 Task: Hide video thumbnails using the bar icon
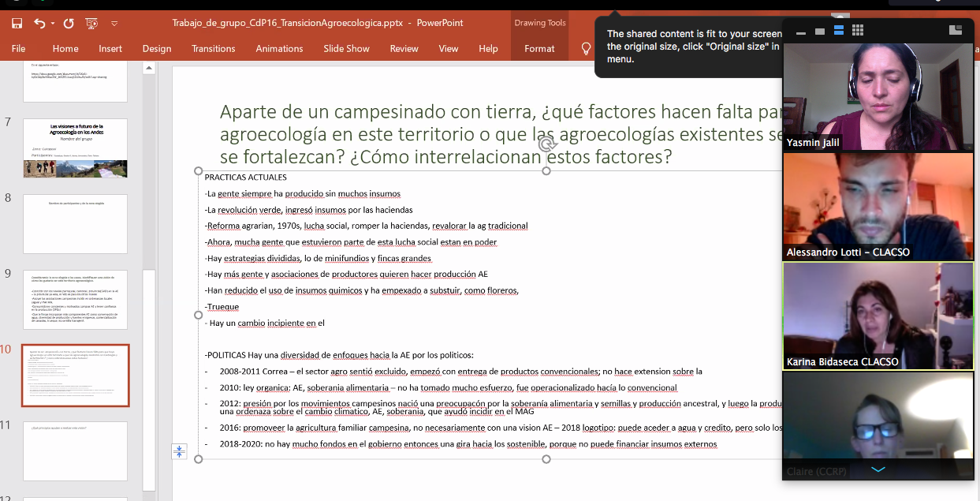click(801, 32)
